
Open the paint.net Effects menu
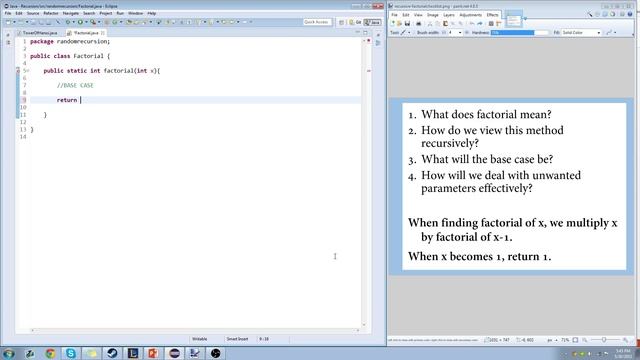[x=492, y=15]
